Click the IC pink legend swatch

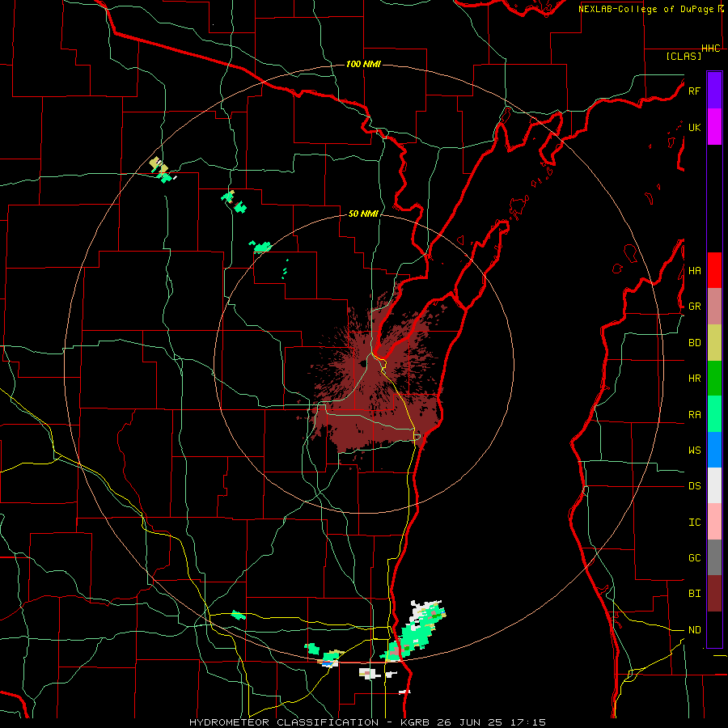714,522
